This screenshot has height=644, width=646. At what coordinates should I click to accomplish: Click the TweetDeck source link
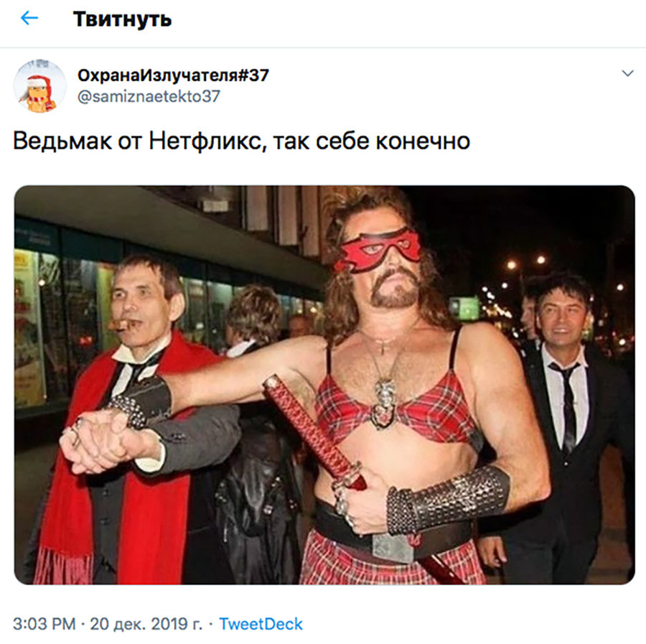click(261, 624)
